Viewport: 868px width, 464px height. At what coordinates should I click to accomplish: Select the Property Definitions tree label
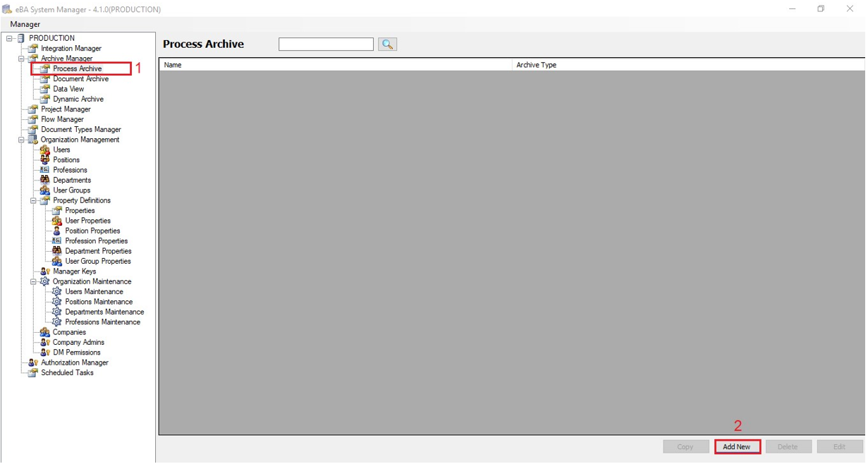click(82, 201)
